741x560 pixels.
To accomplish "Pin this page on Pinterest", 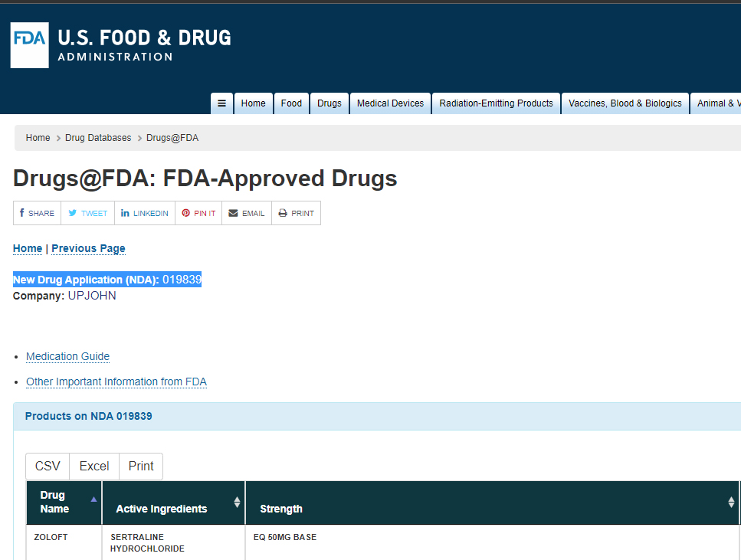I will [x=198, y=213].
